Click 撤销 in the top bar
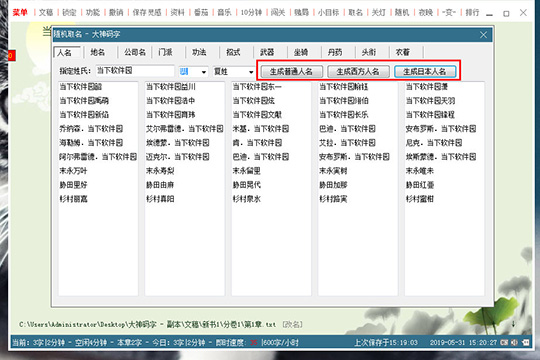The width and height of the screenshot is (540, 360). (x=116, y=12)
